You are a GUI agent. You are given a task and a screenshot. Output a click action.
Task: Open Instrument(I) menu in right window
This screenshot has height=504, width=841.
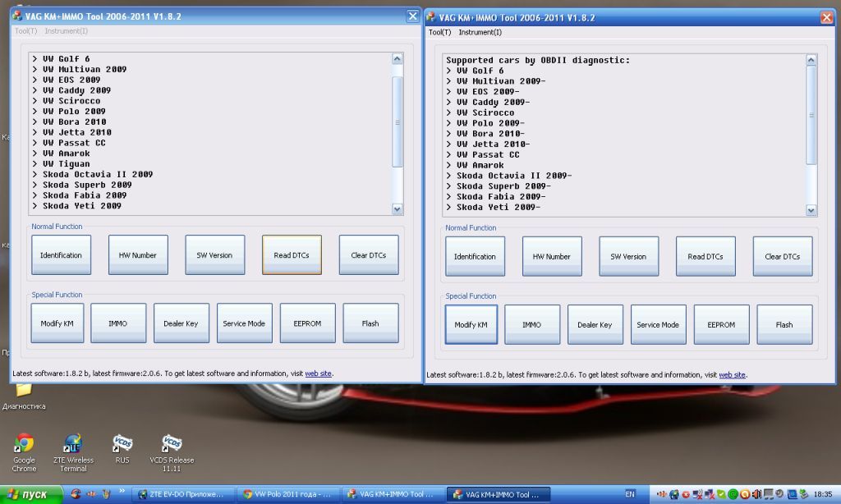tap(480, 32)
